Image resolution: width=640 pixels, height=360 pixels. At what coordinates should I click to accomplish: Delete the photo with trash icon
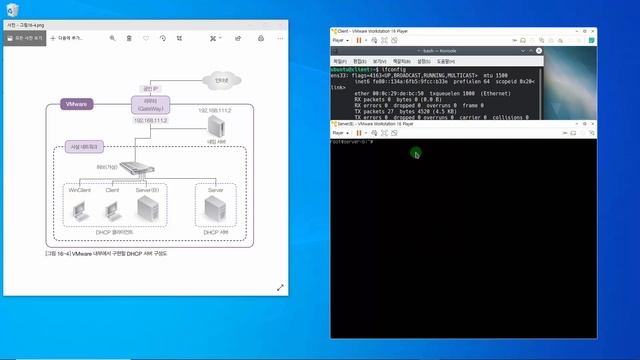pyautogui.click(x=129, y=38)
